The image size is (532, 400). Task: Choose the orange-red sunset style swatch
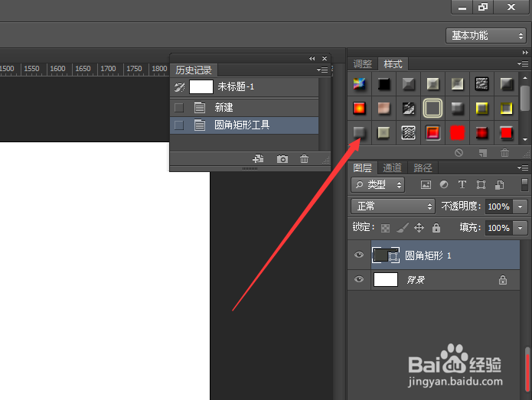359,108
